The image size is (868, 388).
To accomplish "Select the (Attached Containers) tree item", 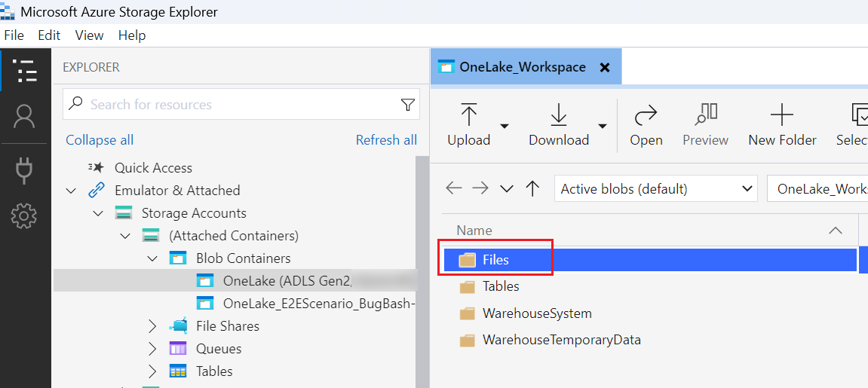I will point(234,236).
